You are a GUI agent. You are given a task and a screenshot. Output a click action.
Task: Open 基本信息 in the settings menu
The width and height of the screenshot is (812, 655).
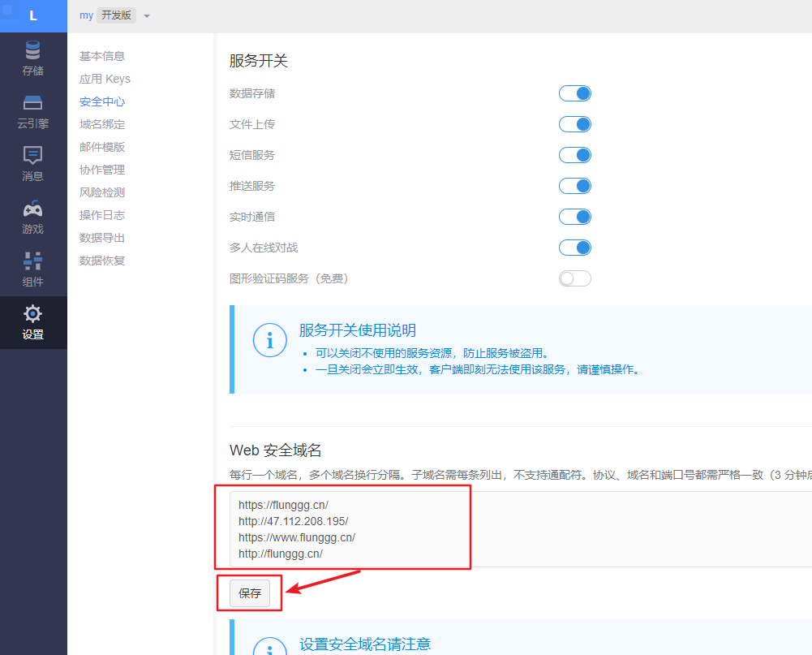(102, 56)
